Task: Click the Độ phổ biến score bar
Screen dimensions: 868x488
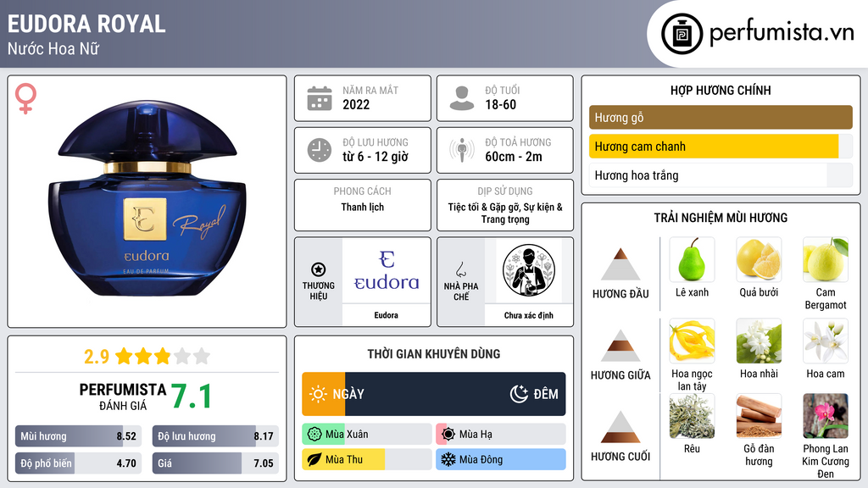Action: click(x=78, y=463)
